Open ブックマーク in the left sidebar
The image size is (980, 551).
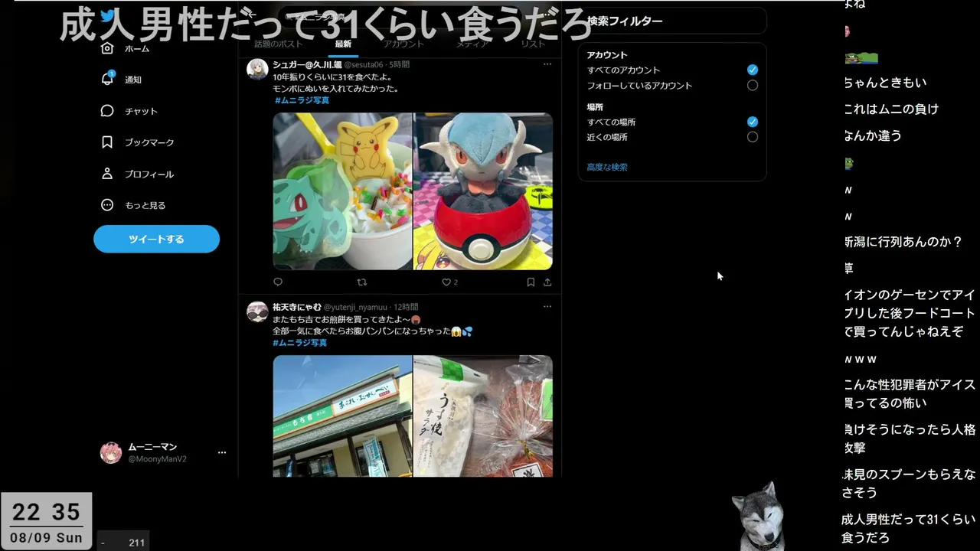138,142
